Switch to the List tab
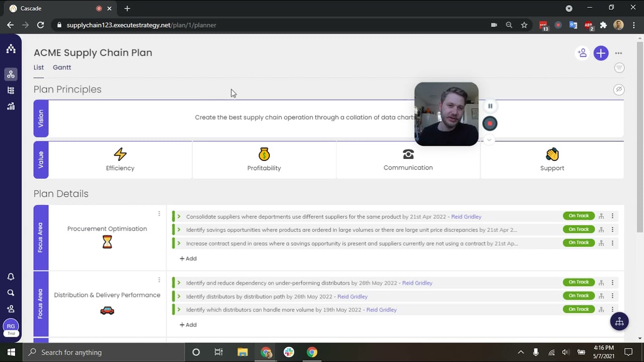The width and height of the screenshot is (644, 362). [39, 67]
